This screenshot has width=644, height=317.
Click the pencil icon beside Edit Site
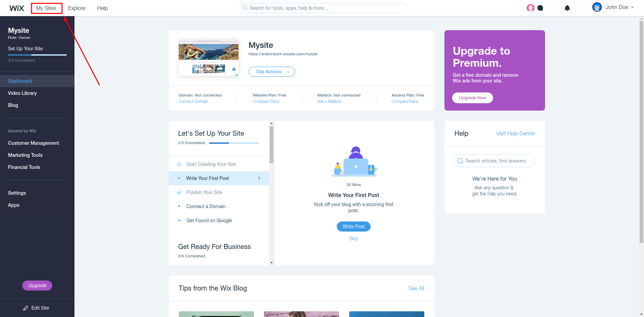26,308
